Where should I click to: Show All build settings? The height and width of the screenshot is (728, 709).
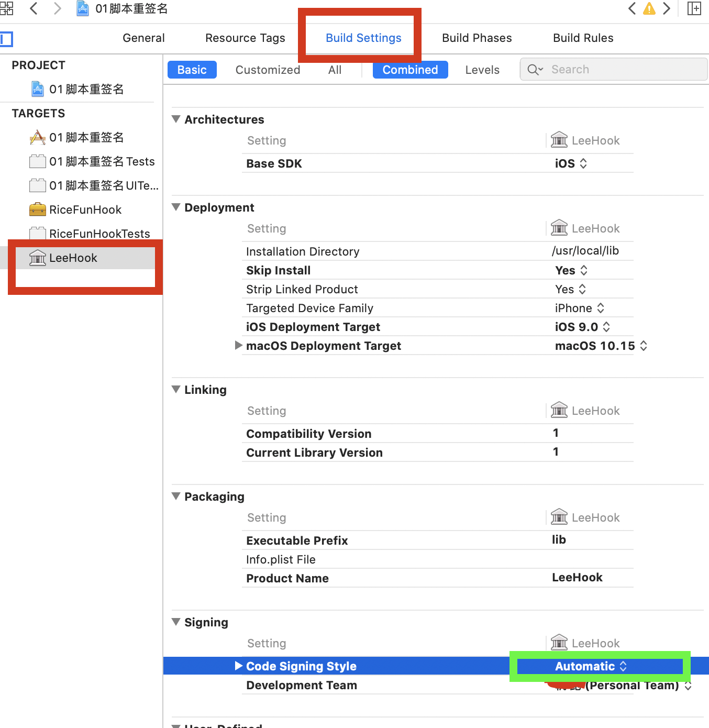(335, 70)
